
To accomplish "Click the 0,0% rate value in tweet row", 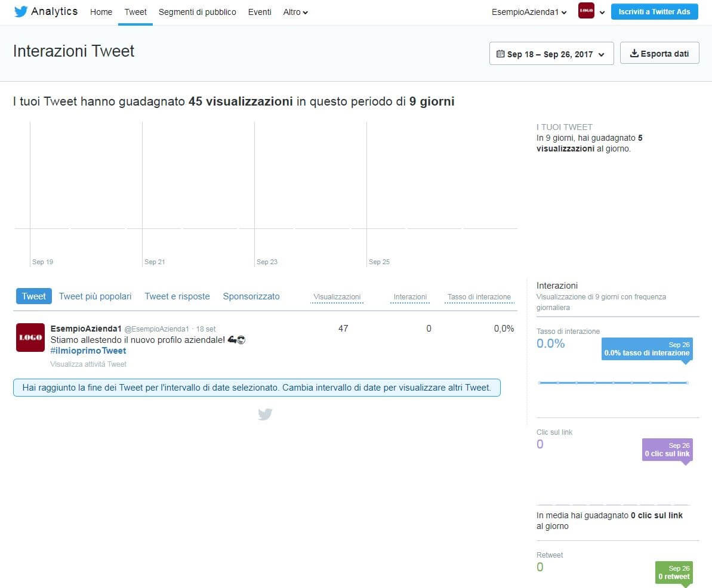I will [x=504, y=329].
